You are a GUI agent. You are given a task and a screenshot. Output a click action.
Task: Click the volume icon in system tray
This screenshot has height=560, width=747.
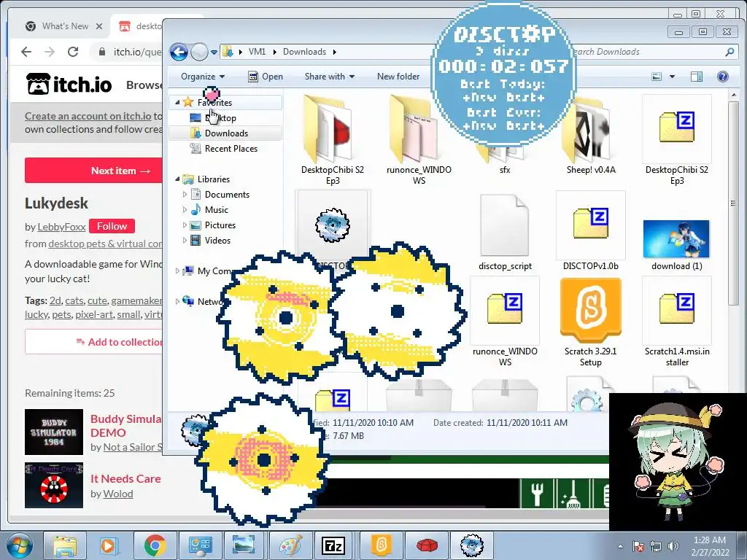(x=673, y=546)
